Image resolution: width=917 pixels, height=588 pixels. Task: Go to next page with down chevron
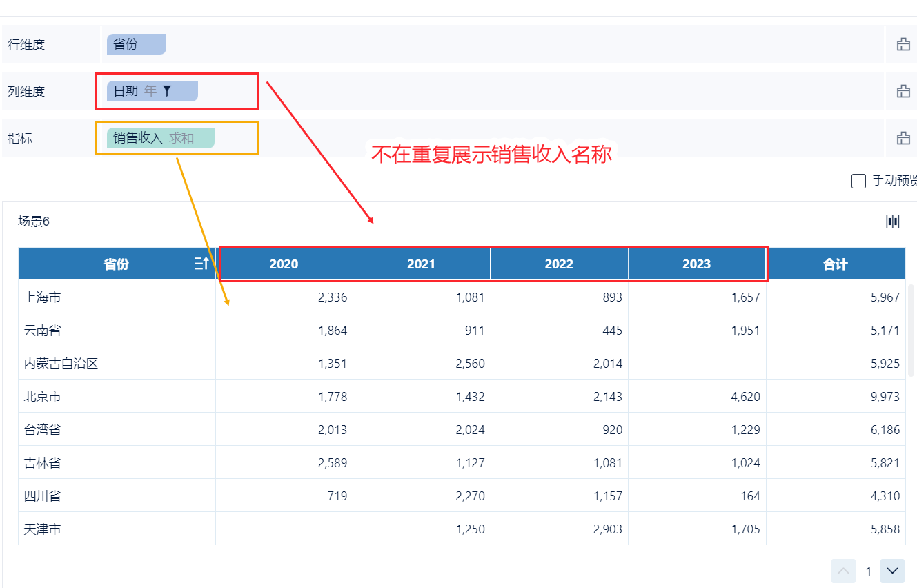[892, 571]
